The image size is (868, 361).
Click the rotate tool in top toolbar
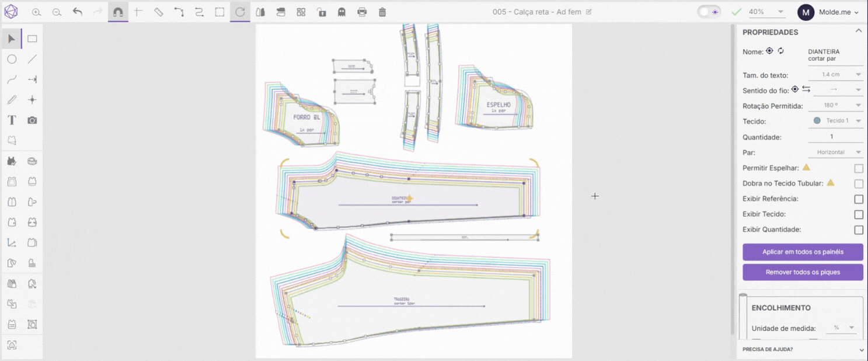240,12
